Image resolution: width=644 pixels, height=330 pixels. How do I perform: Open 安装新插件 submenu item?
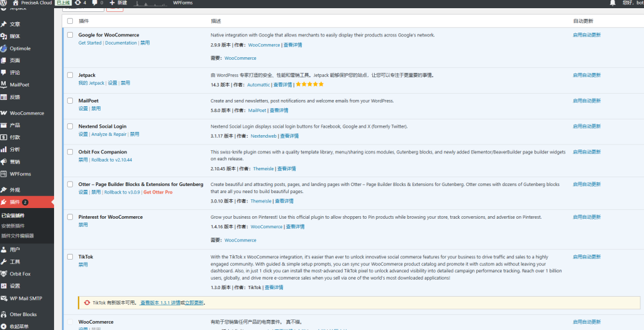(x=13, y=226)
